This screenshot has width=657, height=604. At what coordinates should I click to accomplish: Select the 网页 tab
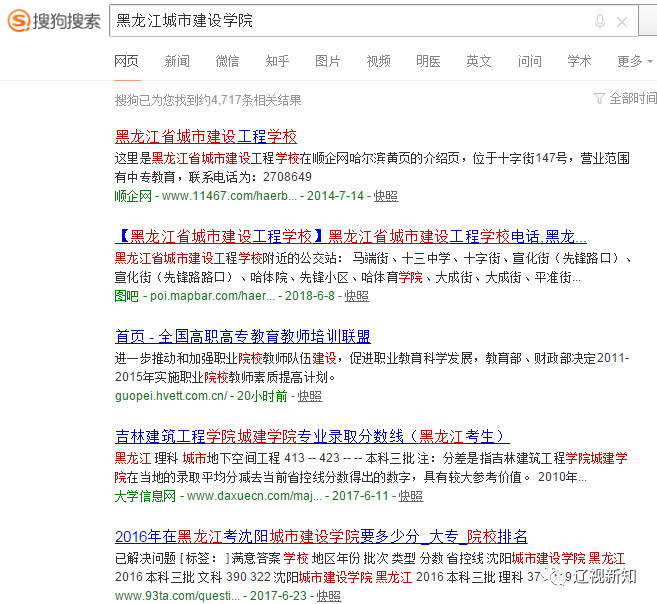point(126,61)
